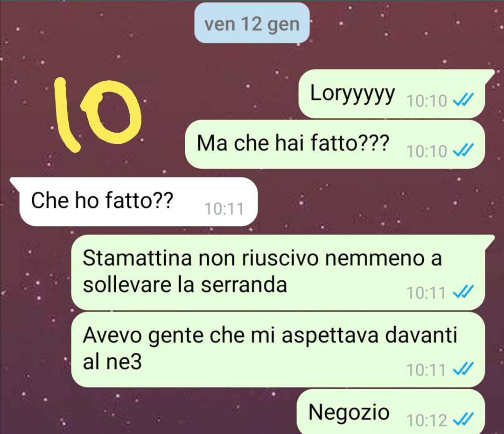Select the received "Che ho fatto??" bubble

(135, 202)
